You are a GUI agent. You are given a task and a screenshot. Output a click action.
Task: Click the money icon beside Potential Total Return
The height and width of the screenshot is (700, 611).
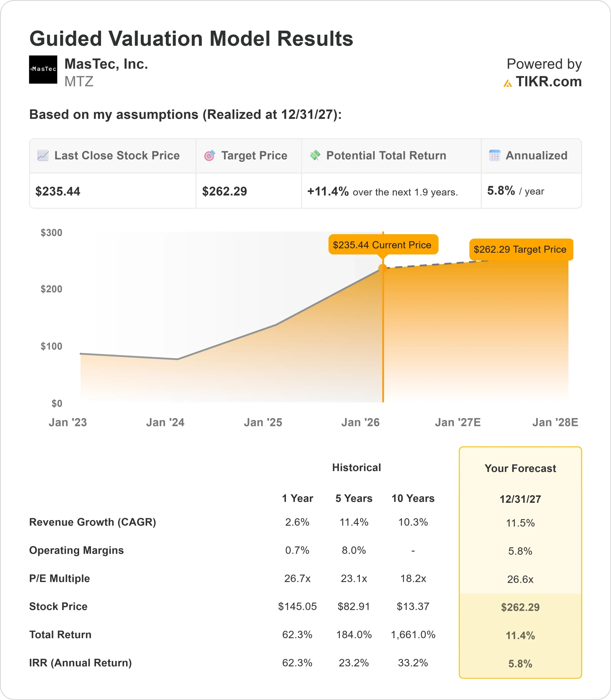(315, 155)
